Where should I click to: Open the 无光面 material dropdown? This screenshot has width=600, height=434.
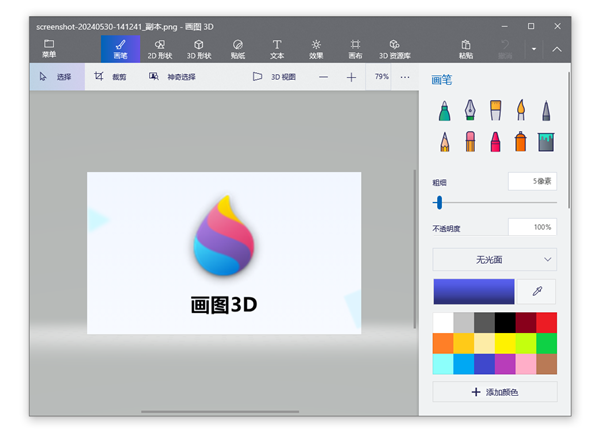(x=494, y=260)
